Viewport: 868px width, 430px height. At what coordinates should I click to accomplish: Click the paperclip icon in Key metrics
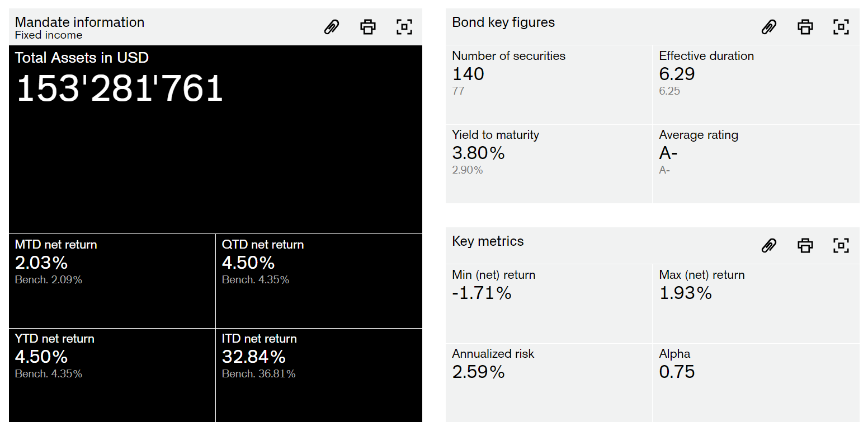[769, 245]
